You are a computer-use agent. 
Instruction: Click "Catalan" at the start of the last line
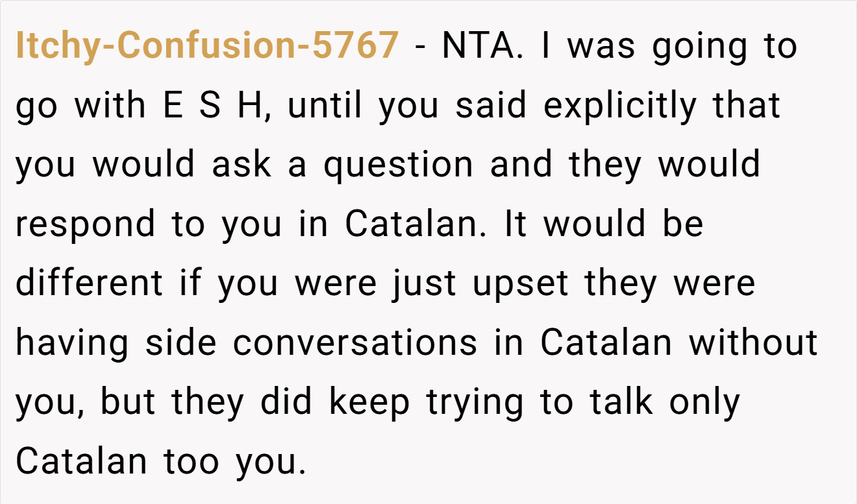point(82,462)
